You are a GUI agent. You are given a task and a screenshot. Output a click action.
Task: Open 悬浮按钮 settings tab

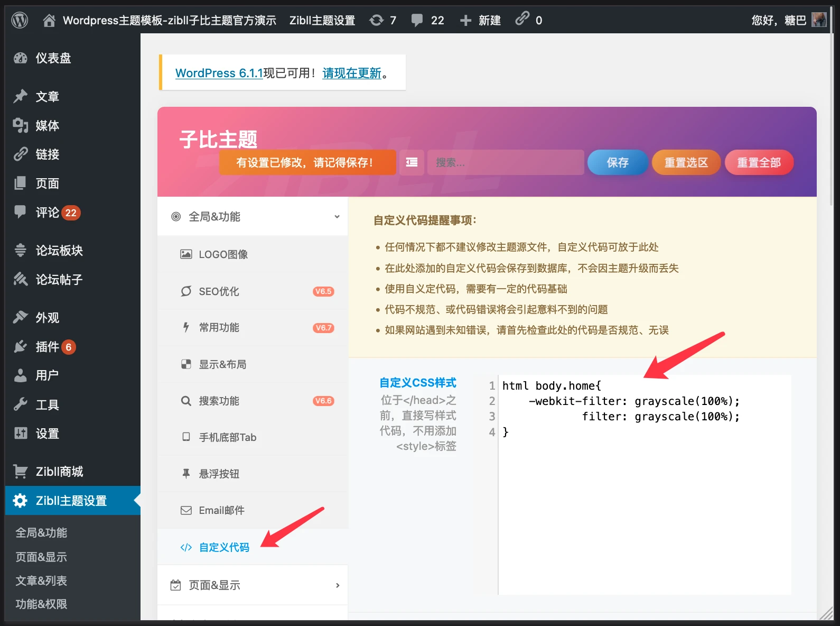click(x=253, y=474)
